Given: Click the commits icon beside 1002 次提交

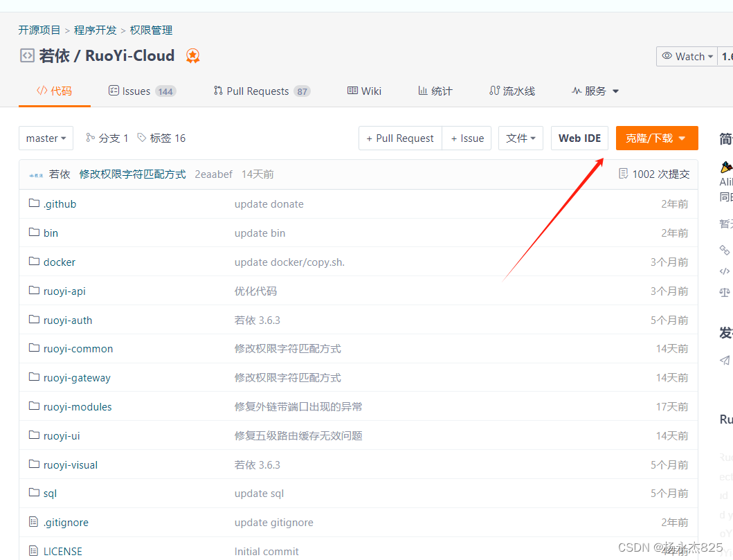Looking at the screenshot, I should (x=623, y=174).
